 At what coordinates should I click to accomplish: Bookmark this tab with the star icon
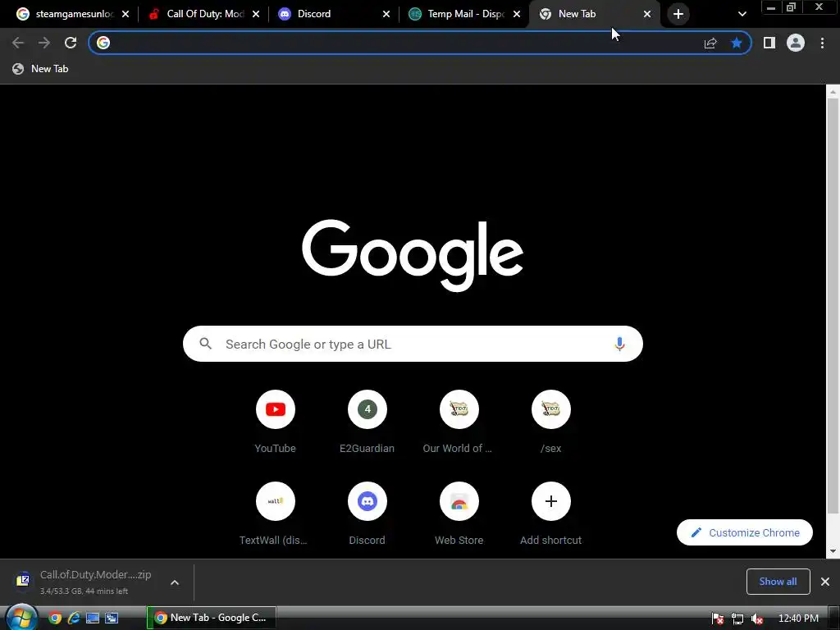pos(737,43)
